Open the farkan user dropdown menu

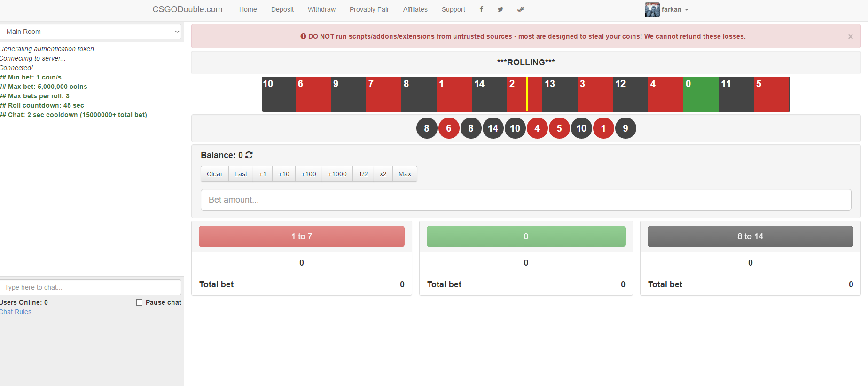675,10
